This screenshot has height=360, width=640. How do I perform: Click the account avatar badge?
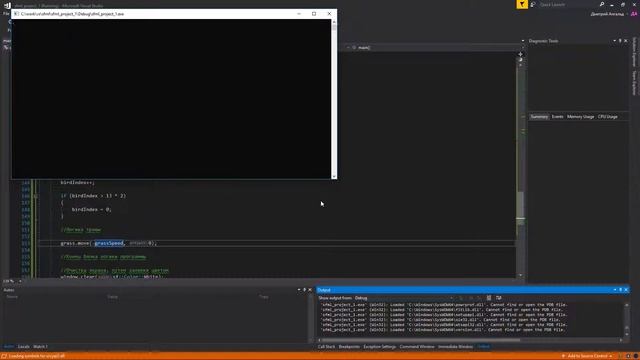click(x=634, y=14)
